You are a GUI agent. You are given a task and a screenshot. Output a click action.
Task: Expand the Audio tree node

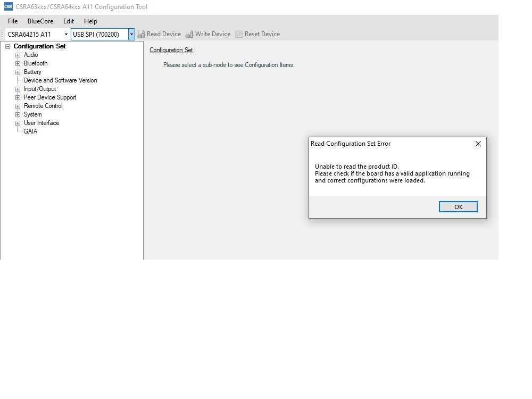(x=18, y=55)
